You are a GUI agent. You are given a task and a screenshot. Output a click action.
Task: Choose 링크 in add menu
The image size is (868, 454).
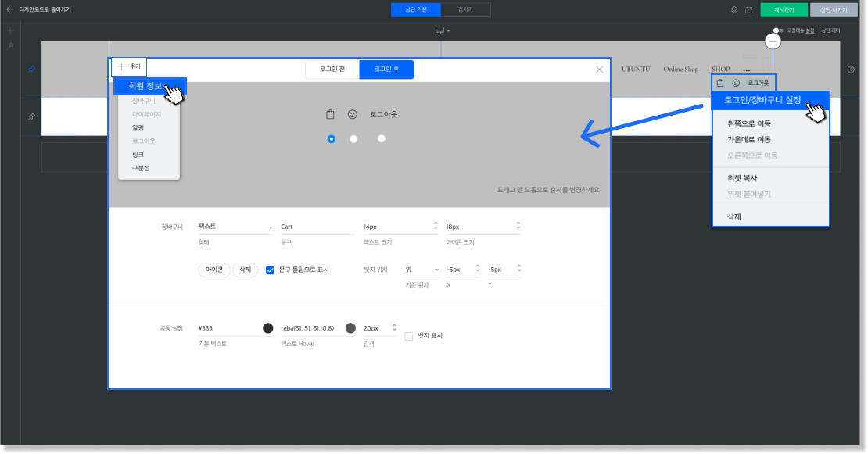138,155
